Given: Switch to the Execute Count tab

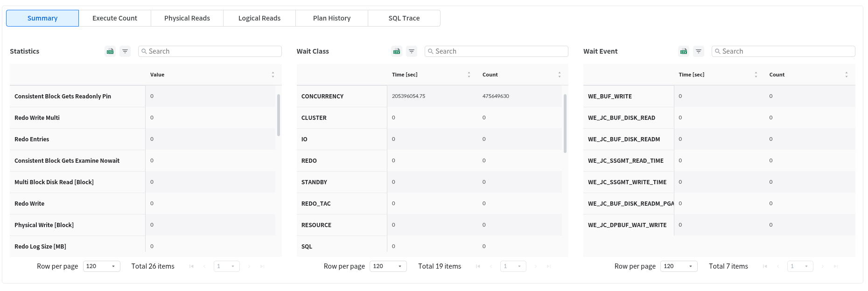Looking at the screenshot, I should tap(115, 18).
